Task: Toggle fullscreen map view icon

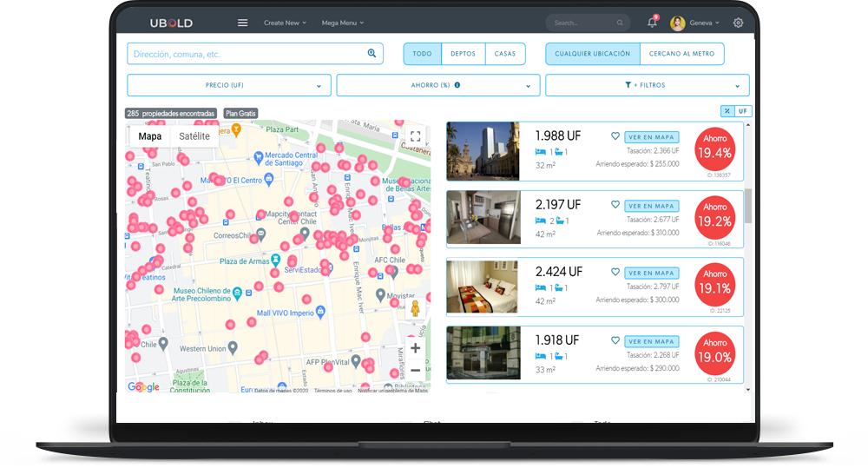Action: coord(415,136)
